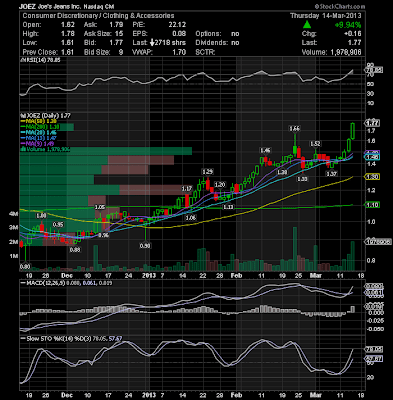Click the 0.90 low label near 2013

(x=145, y=246)
